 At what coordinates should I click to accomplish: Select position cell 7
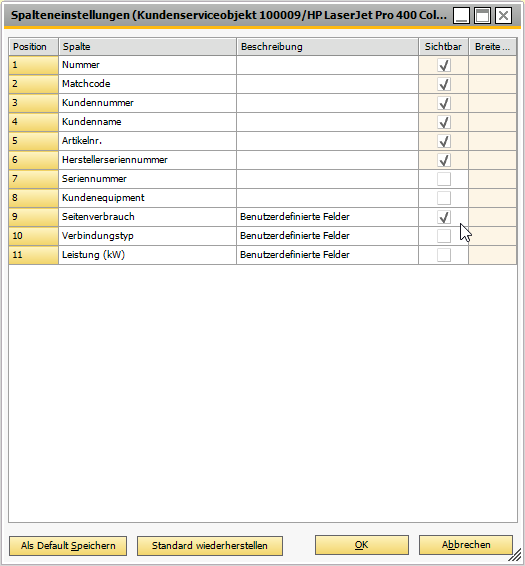coord(34,179)
